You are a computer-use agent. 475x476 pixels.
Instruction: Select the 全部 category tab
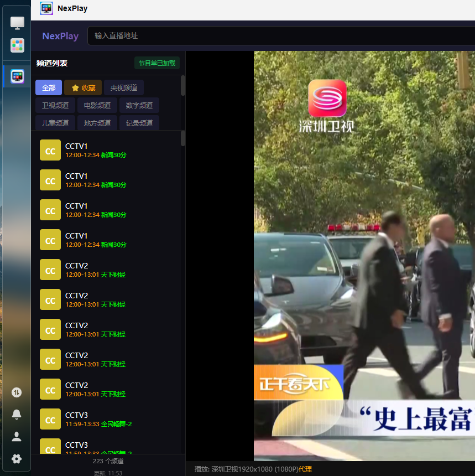pyautogui.click(x=49, y=88)
